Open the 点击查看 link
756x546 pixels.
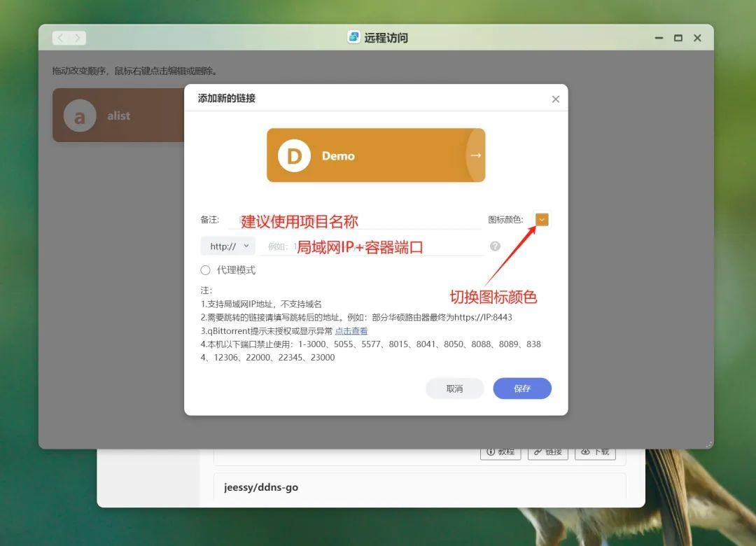click(351, 331)
